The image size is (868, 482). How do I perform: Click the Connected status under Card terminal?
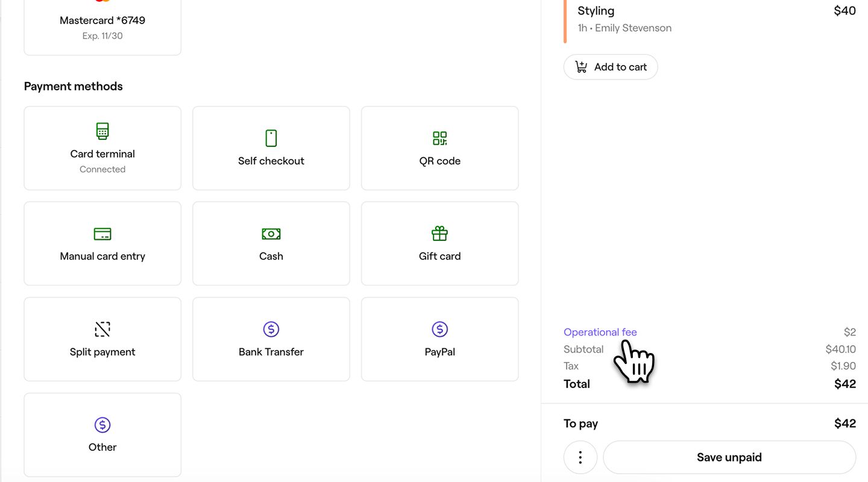coord(102,169)
